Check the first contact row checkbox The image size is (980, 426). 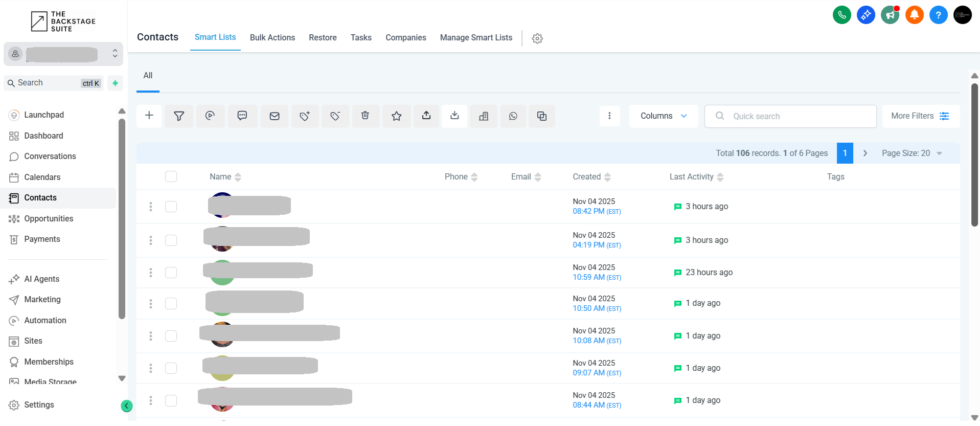pos(171,207)
